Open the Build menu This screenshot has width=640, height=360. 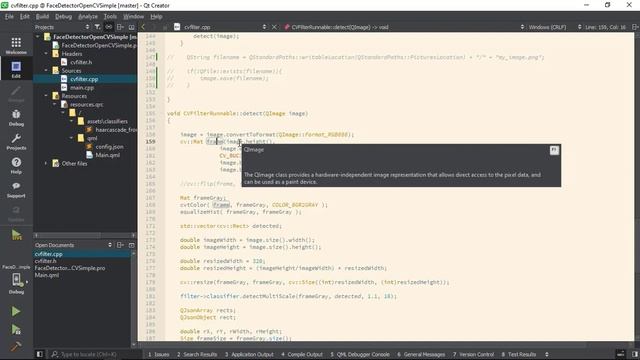pyautogui.click(x=42, y=16)
